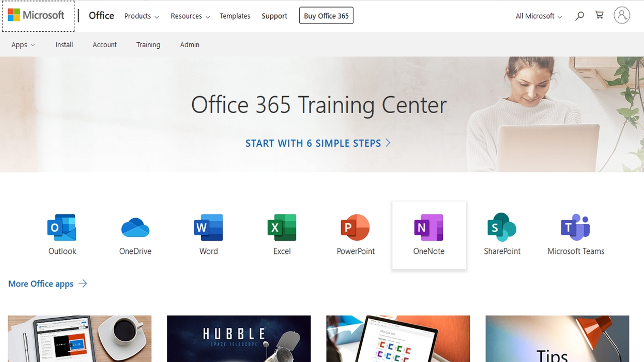Go to the Training tab
644x362 pixels.
(148, 45)
